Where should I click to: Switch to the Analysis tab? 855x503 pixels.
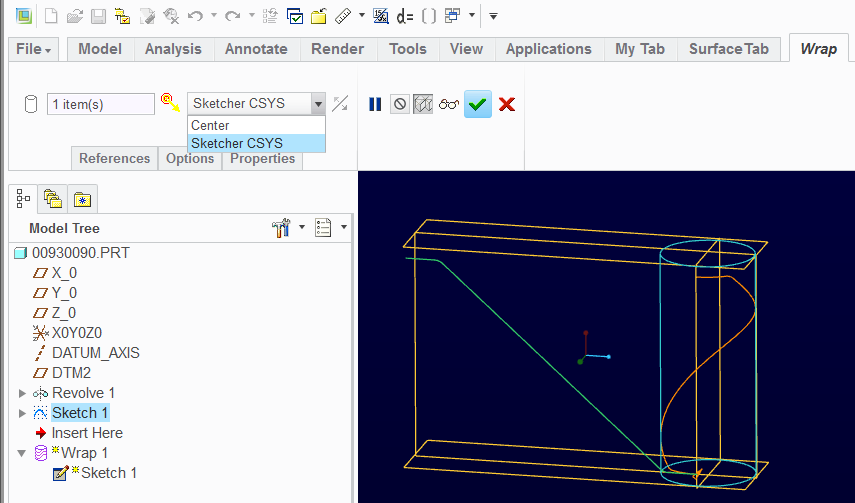click(173, 49)
